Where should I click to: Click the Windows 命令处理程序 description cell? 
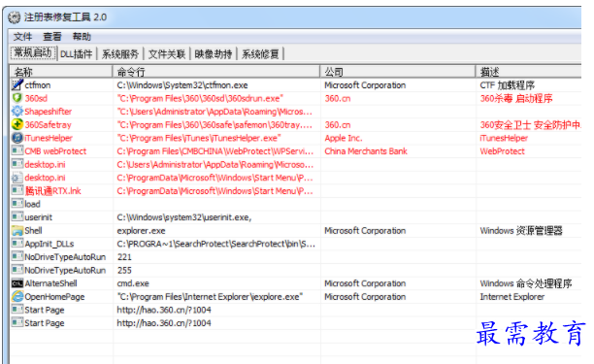click(x=526, y=283)
